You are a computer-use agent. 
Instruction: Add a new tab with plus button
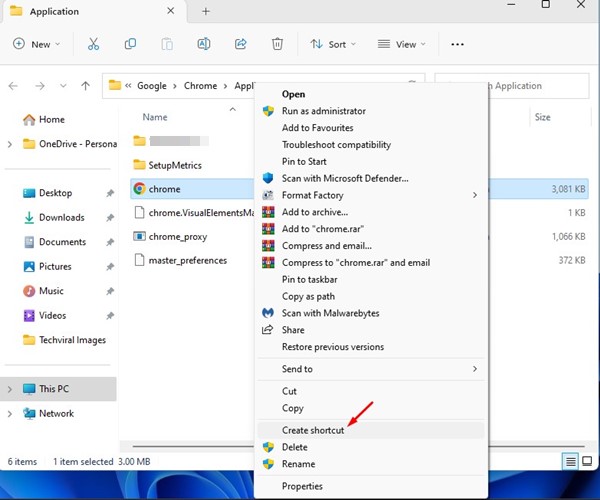pos(206,11)
